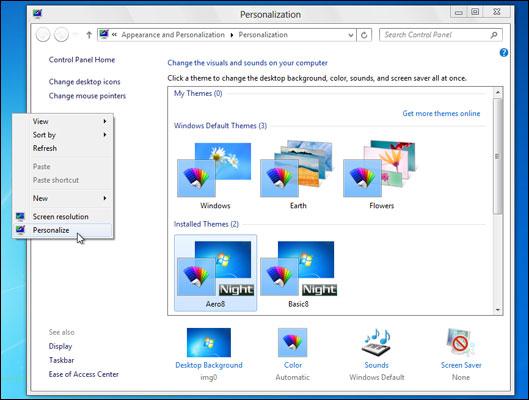Viewport: 529px width, 400px height.
Task: Open the Color text link
Action: pyautogui.click(x=293, y=365)
